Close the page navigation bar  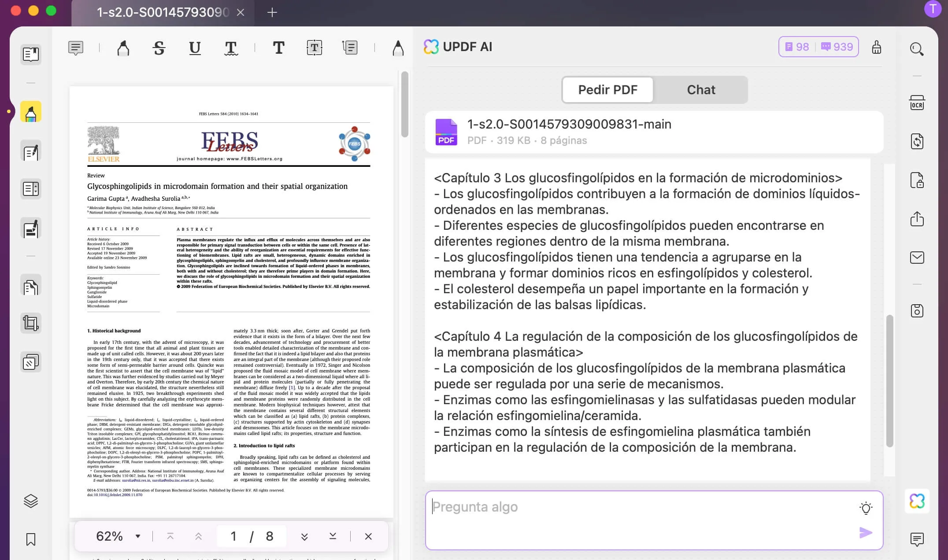pos(368,536)
